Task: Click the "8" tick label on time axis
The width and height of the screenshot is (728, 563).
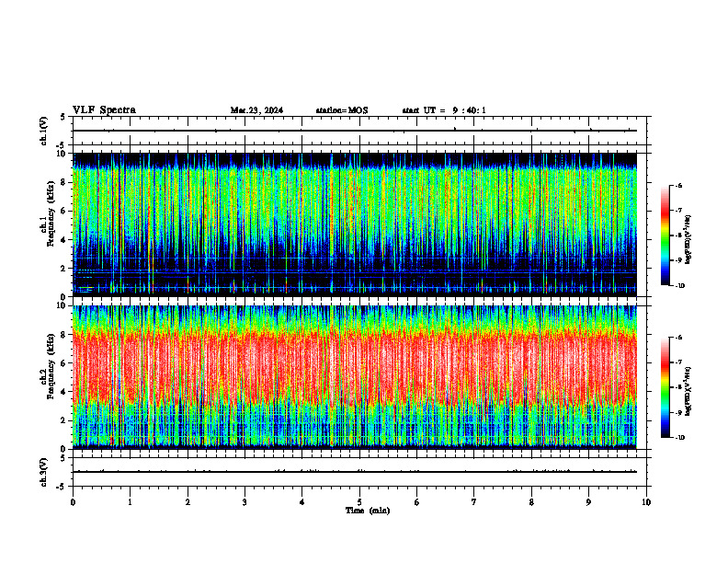Action: click(x=531, y=502)
